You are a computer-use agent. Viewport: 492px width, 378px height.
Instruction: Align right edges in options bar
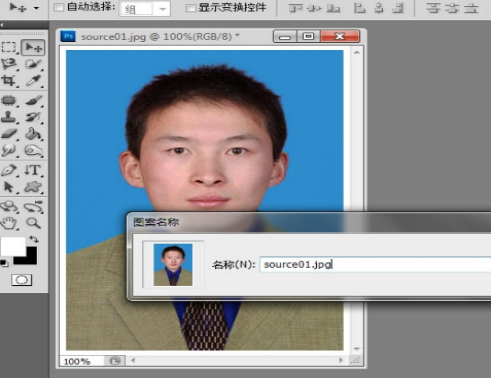click(398, 8)
